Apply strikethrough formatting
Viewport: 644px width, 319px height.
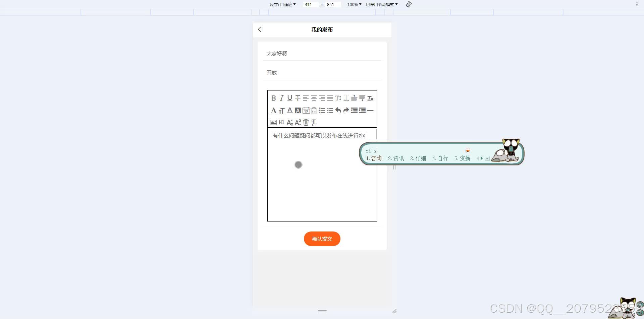298,98
